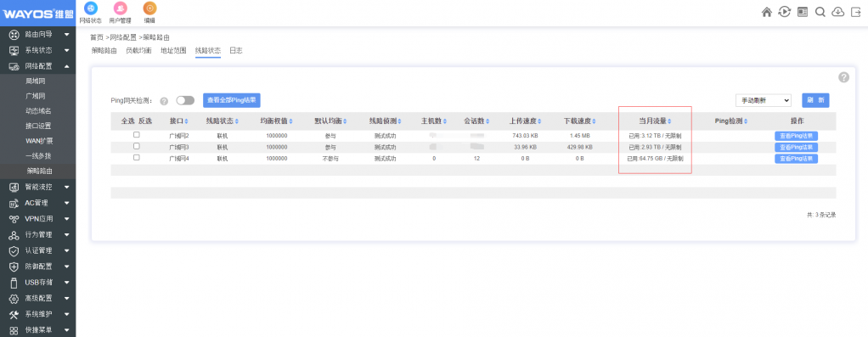Switch to the 负载均衡 tab
This screenshot has width=868, height=337.
coord(139,50)
